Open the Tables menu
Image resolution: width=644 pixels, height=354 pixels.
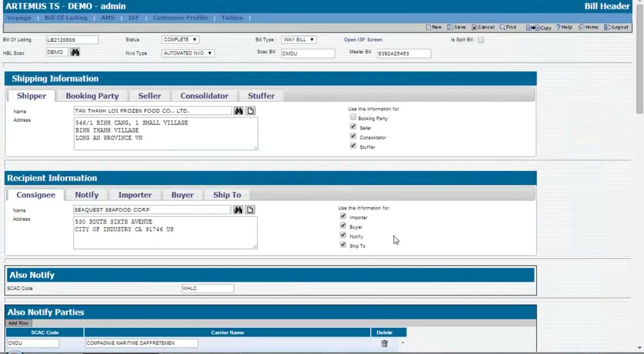[x=232, y=18]
